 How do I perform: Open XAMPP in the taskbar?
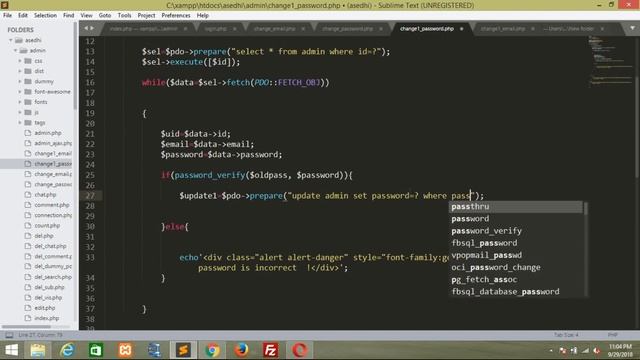pyautogui.click(x=125, y=350)
